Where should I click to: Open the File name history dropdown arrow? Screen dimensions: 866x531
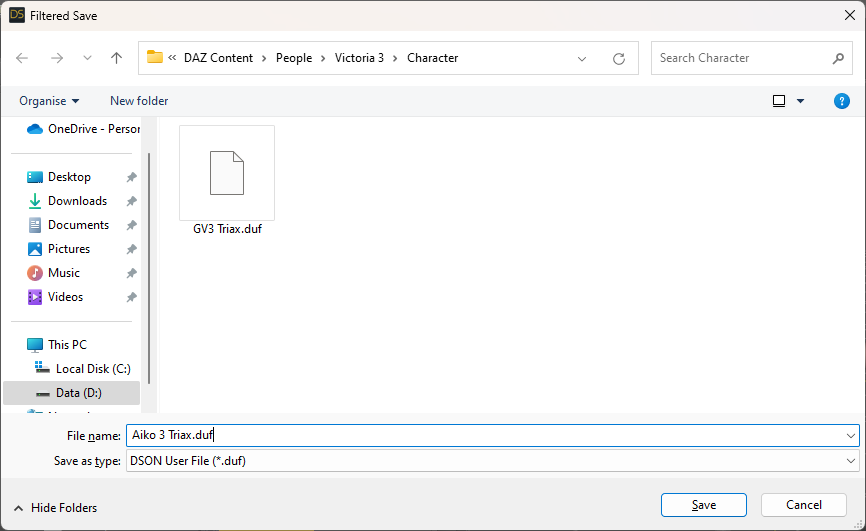coord(851,436)
